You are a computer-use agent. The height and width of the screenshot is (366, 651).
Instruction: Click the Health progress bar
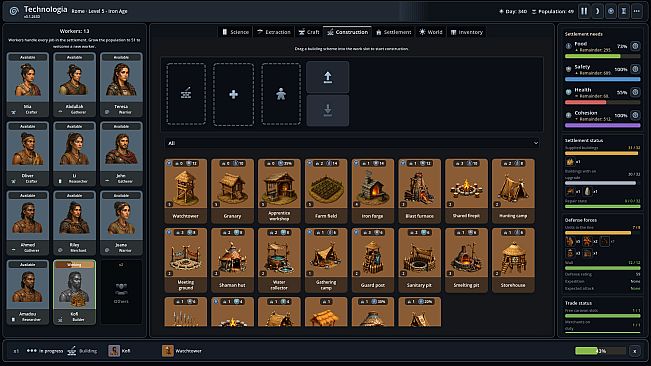[602, 102]
